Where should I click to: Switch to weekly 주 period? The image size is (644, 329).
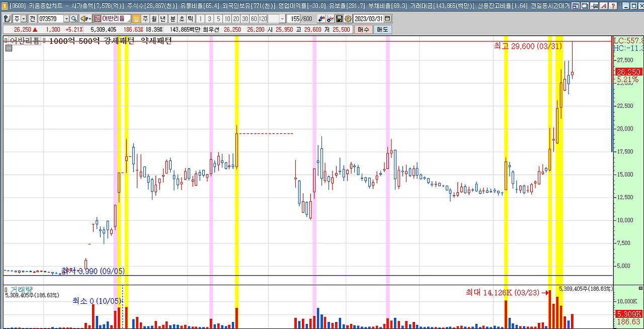pyautogui.click(x=145, y=19)
